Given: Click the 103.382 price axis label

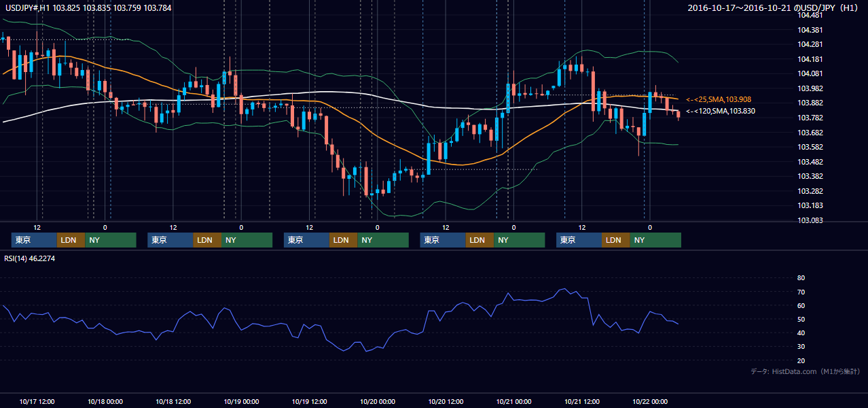Looking at the screenshot, I should tap(810, 177).
